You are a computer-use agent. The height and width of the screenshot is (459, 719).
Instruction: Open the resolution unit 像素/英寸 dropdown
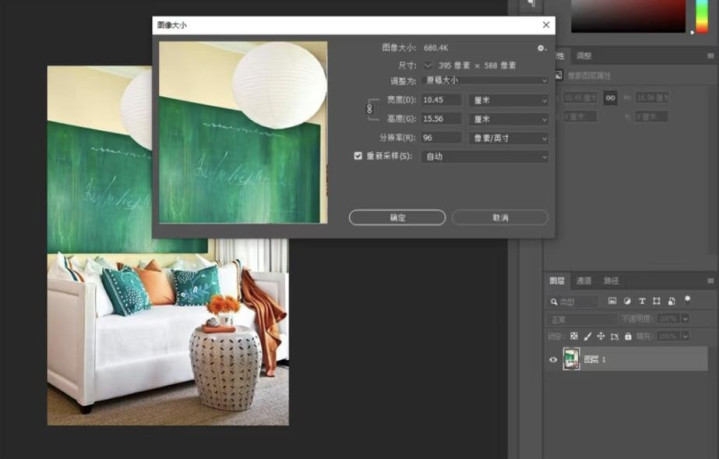pyautogui.click(x=509, y=137)
